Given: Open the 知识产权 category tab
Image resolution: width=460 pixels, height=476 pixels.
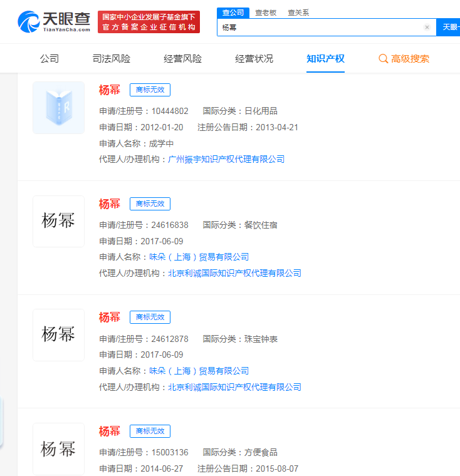Looking at the screenshot, I should 325,59.
